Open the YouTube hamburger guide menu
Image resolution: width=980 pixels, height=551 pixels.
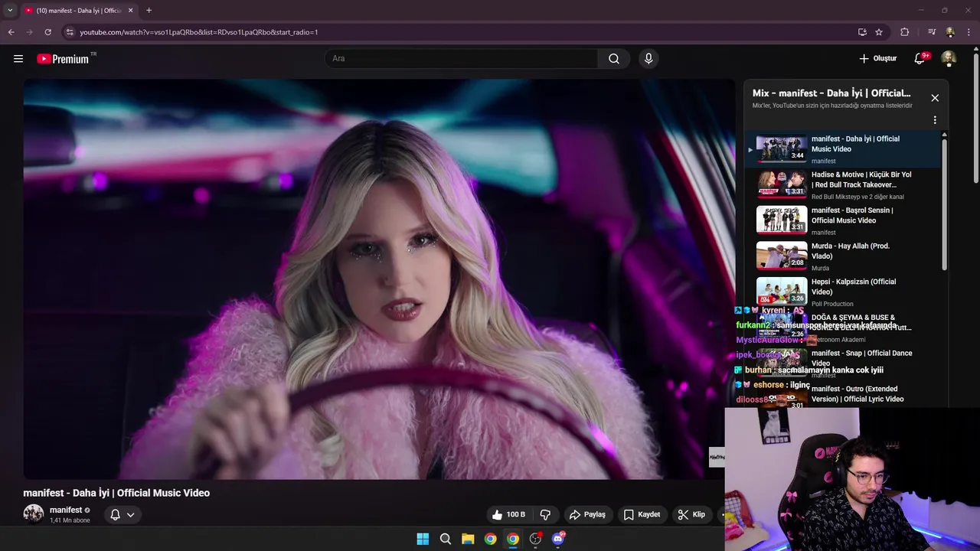pyautogui.click(x=18, y=58)
